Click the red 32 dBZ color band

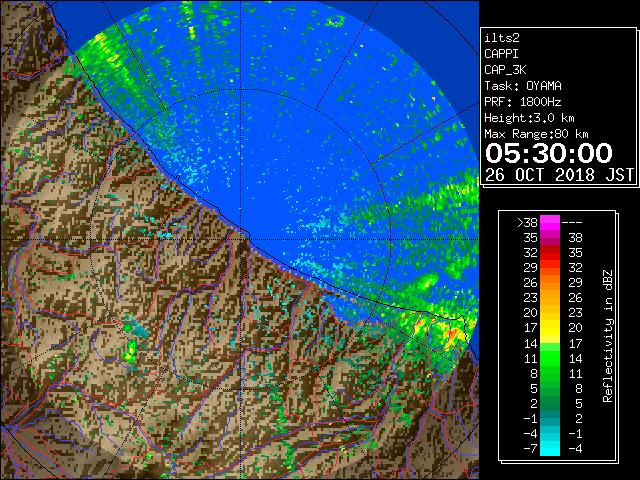pyautogui.click(x=550, y=253)
